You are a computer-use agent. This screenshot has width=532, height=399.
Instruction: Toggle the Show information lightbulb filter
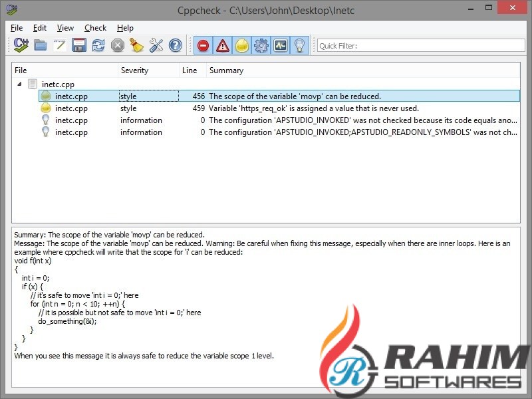pos(300,45)
